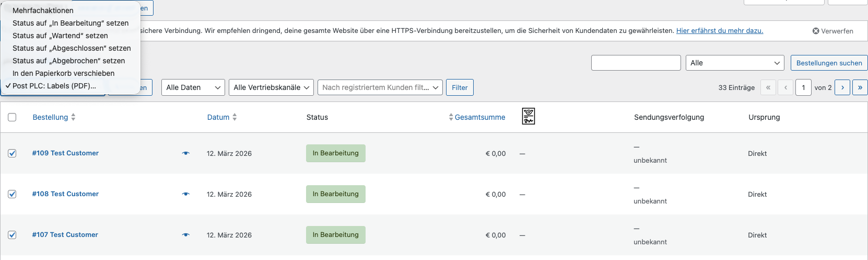Open order #107 Test Customer
Screen dimensions: 868x260
tap(65, 235)
